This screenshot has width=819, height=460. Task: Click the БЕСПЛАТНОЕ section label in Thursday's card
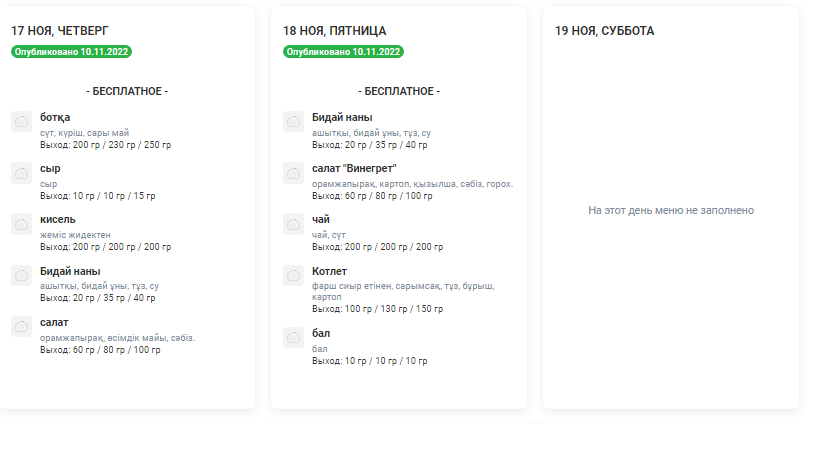(x=127, y=91)
